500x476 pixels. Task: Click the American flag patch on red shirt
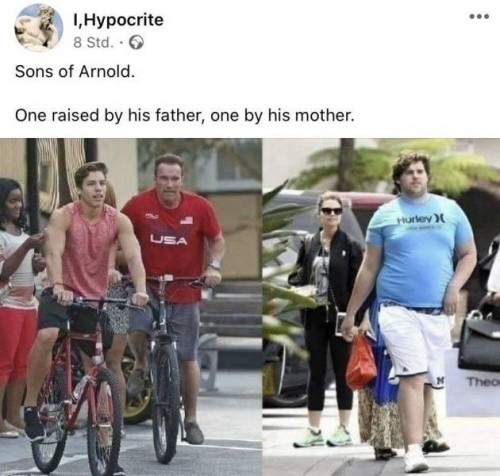(187, 220)
